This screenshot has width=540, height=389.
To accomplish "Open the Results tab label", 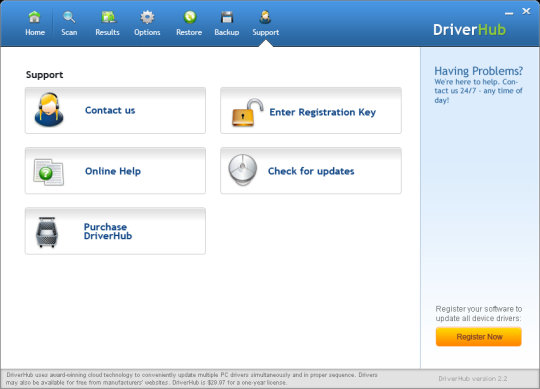I will pos(107,32).
